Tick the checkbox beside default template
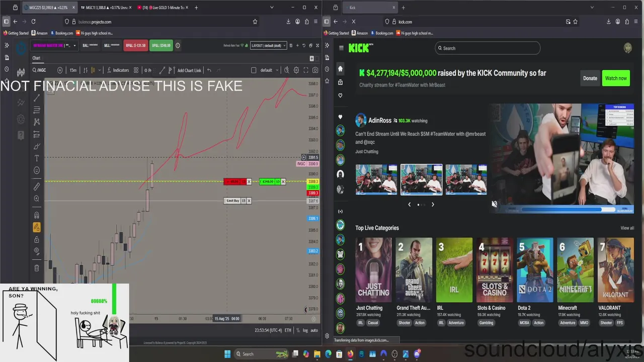 click(254, 70)
